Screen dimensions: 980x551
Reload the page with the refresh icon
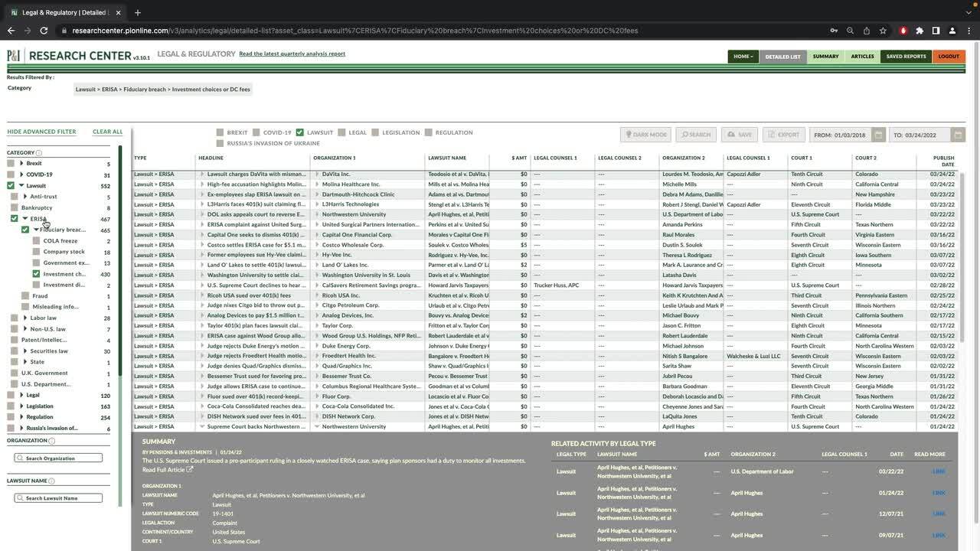pyautogui.click(x=44, y=31)
